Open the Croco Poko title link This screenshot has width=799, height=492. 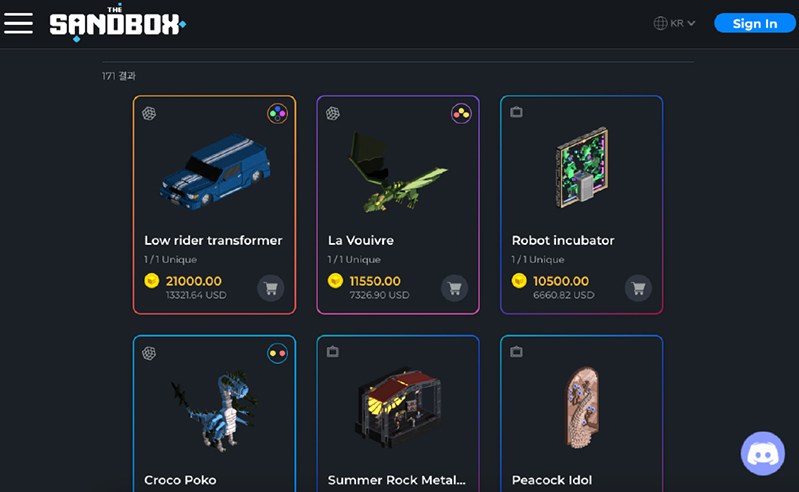tap(180, 480)
